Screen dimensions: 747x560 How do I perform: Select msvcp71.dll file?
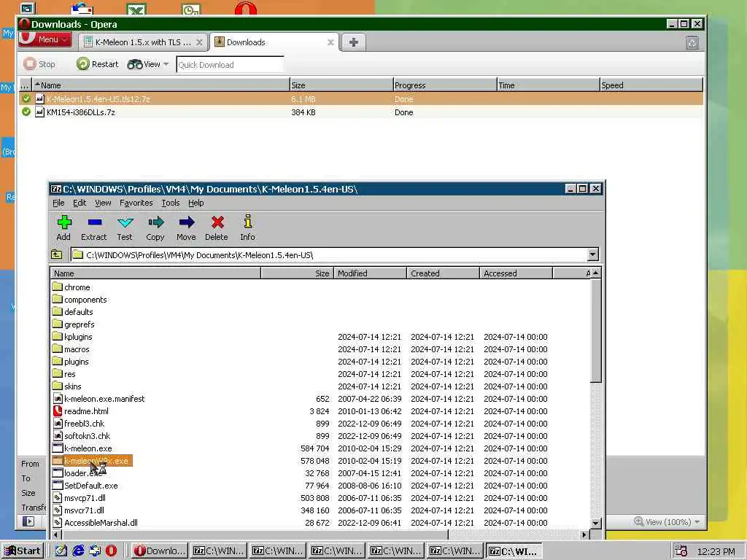tap(79, 497)
